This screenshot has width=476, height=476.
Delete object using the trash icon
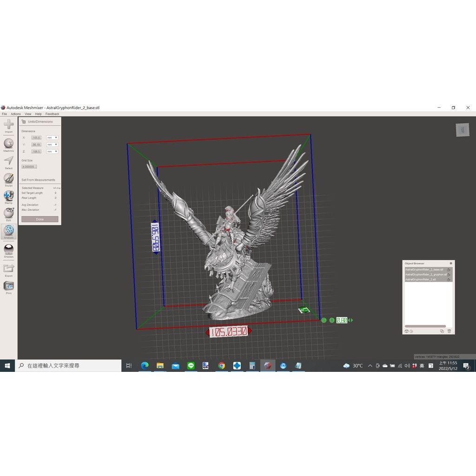[x=449, y=331]
